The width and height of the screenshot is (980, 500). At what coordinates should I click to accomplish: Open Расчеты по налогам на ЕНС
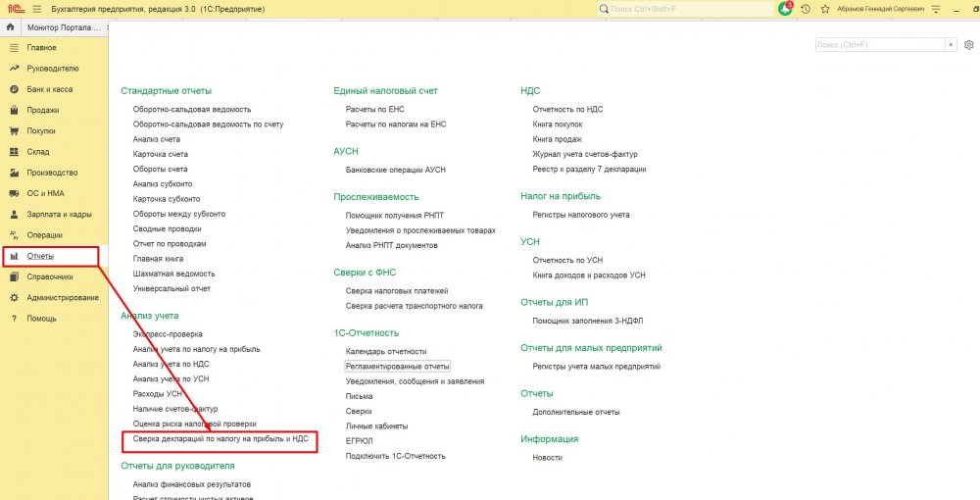click(x=396, y=124)
